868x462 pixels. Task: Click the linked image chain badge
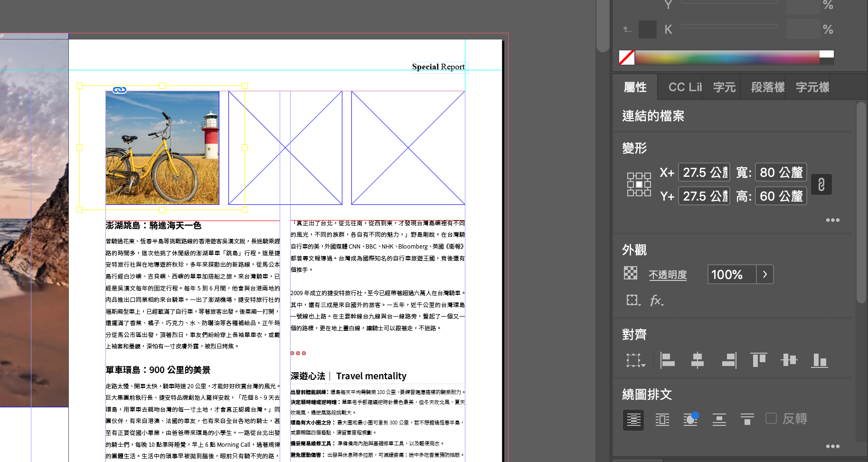[120, 90]
